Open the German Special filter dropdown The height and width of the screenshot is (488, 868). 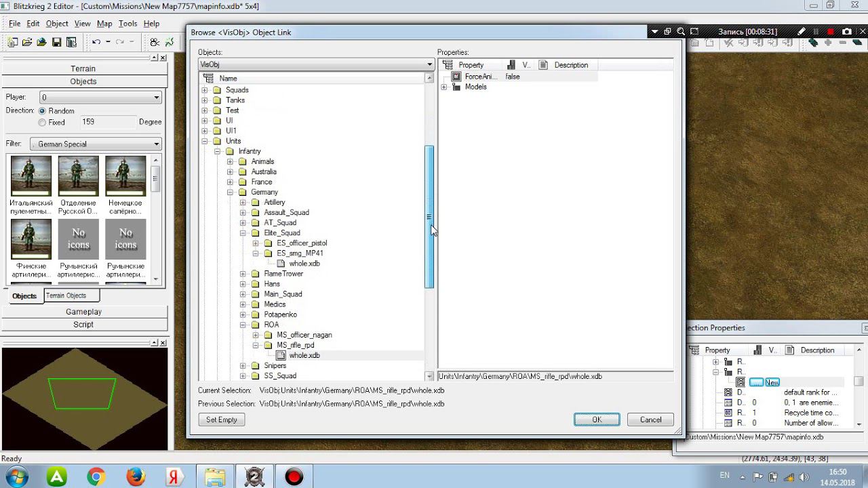[x=96, y=144]
